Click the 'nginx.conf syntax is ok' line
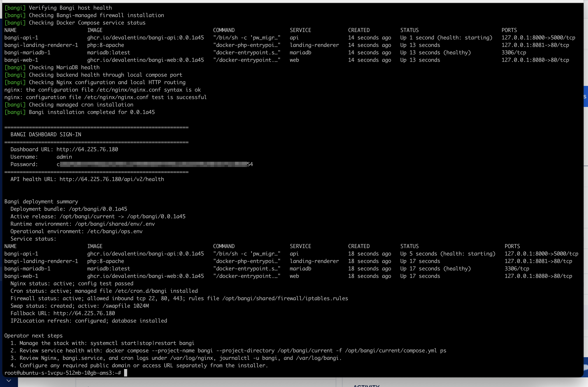This screenshot has width=588, height=387. tap(103, 90)
